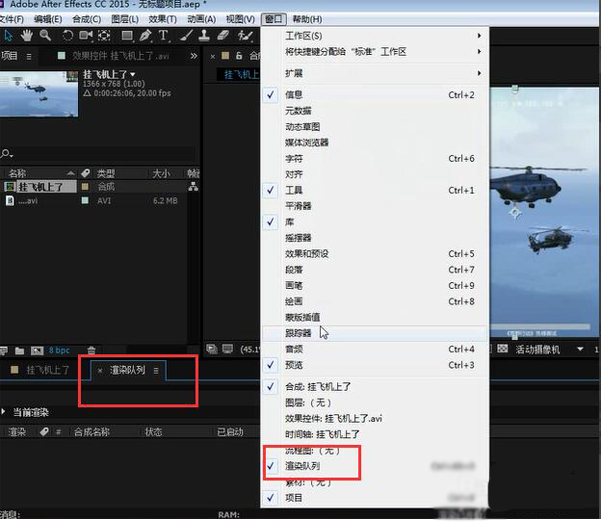Select the Eraser tool

(221, 36)
